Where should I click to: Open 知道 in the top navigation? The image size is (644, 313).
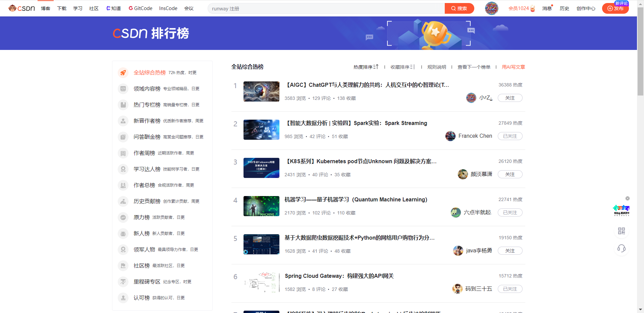(114, 8)
